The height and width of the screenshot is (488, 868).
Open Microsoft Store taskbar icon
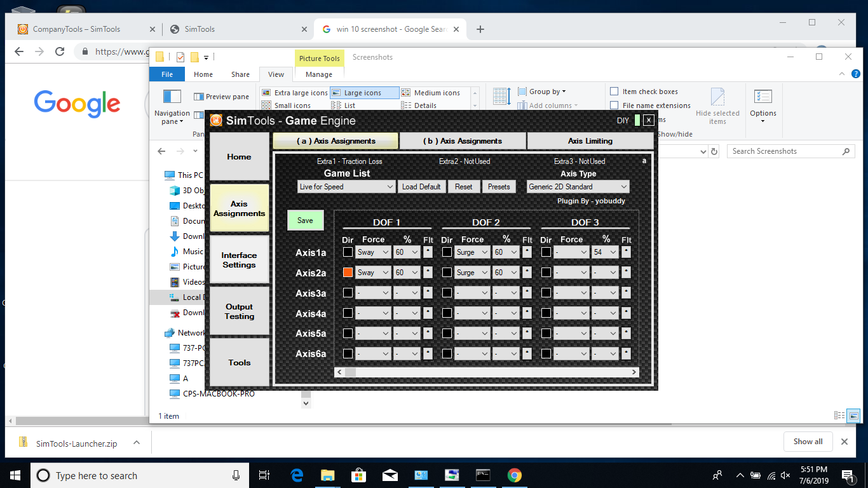(x=358, y=475)
